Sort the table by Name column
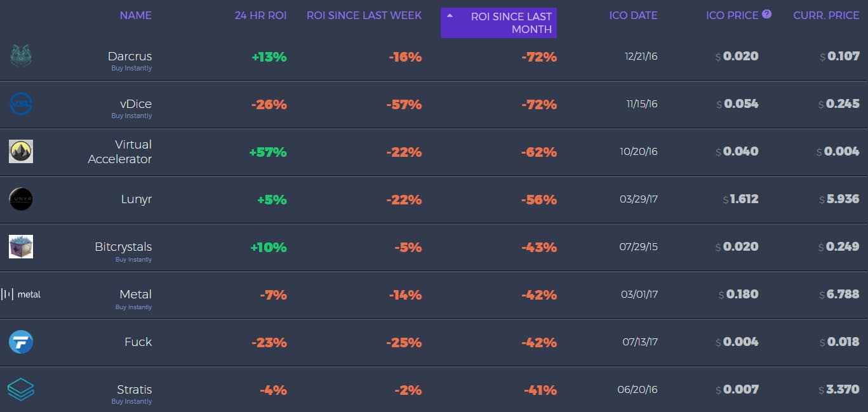The height and width of the screenshot is (412, 868). pos(135,15)
